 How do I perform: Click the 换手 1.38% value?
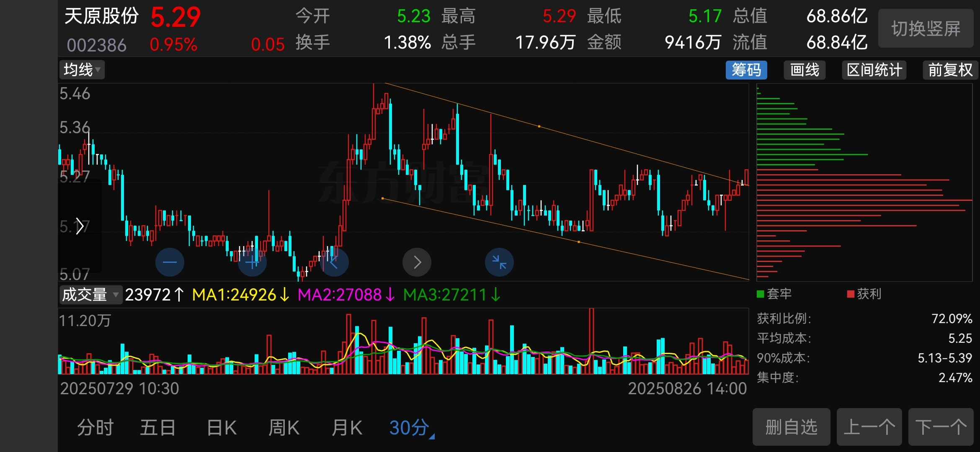pyautogui.click(x=407, y=42)
